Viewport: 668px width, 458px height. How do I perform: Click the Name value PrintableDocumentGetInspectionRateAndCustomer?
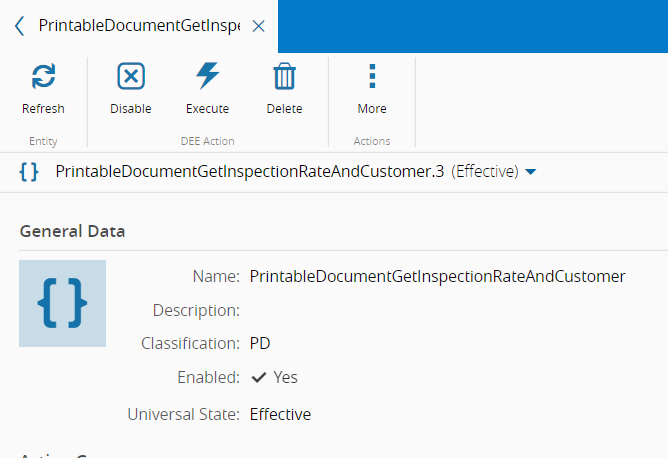[437, 276]
